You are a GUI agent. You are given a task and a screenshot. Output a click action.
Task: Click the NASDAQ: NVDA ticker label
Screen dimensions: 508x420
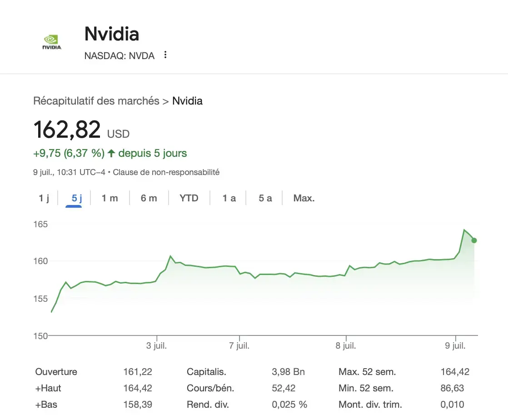[x=119, y=55]
